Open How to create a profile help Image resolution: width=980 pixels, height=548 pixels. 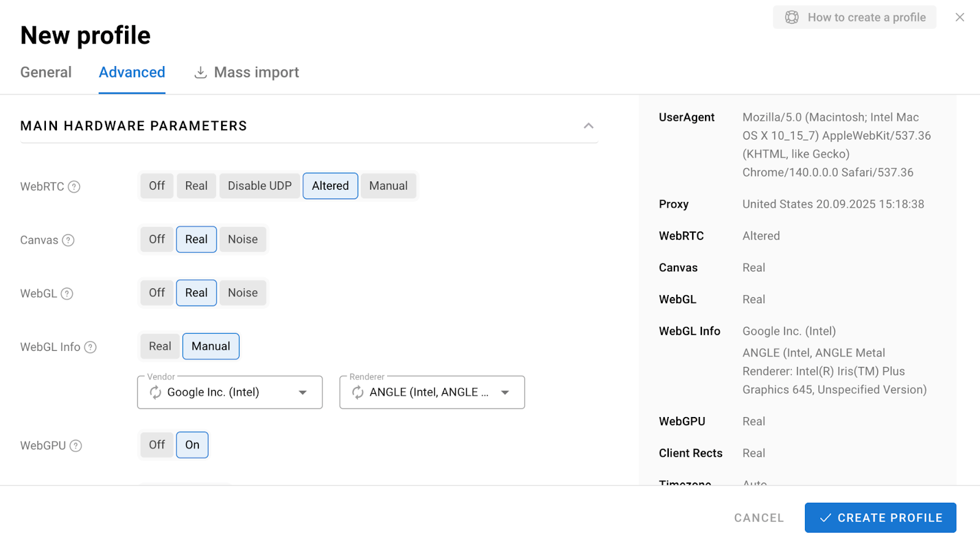(x=855, y=17)
